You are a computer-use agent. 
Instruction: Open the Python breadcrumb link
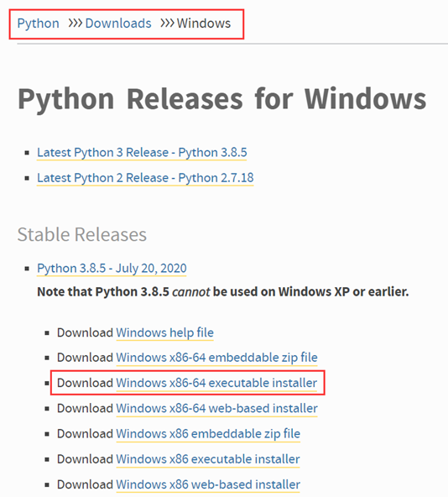tap(38, 24)
